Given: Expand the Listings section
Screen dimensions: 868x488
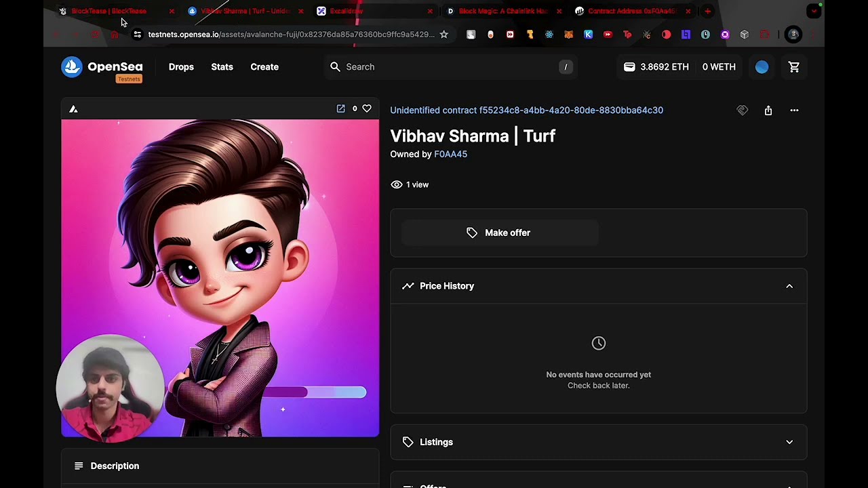Looking at the screenshot, I should [x=789, y=442].
